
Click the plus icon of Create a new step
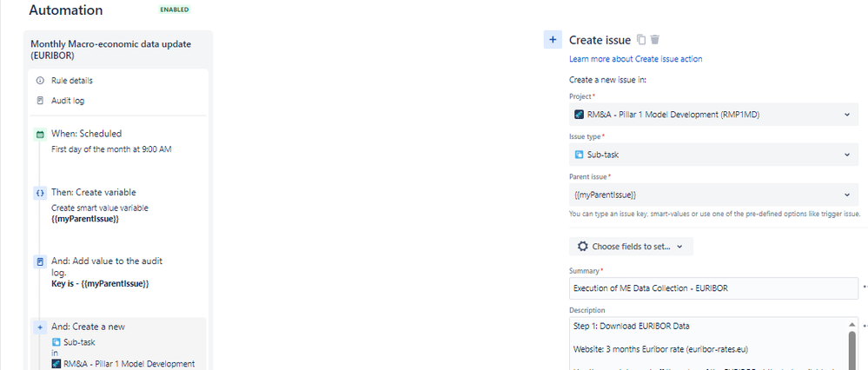40,327
